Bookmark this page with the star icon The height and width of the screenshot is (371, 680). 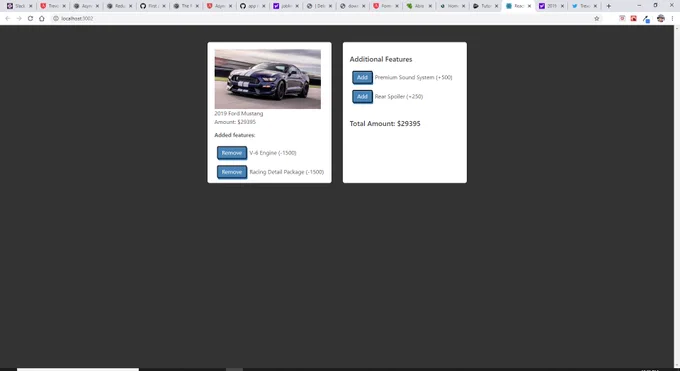pyautogui.click(x=597, y=18)
